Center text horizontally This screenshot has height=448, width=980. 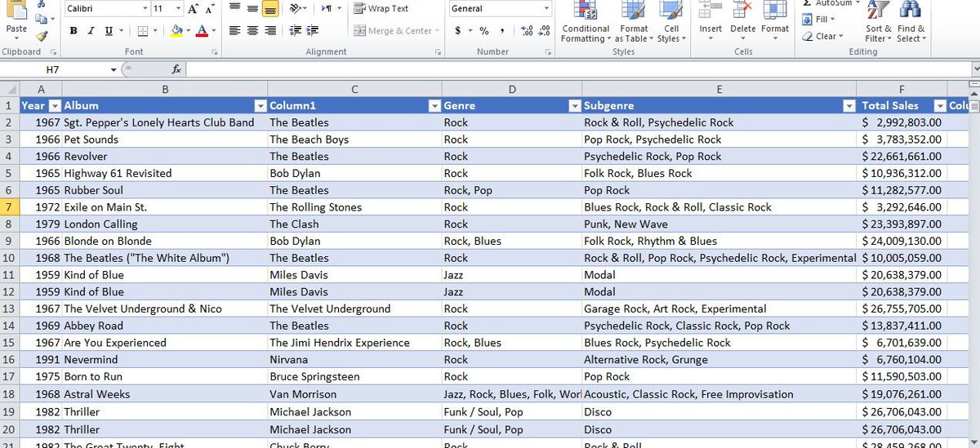pos(252,31)
